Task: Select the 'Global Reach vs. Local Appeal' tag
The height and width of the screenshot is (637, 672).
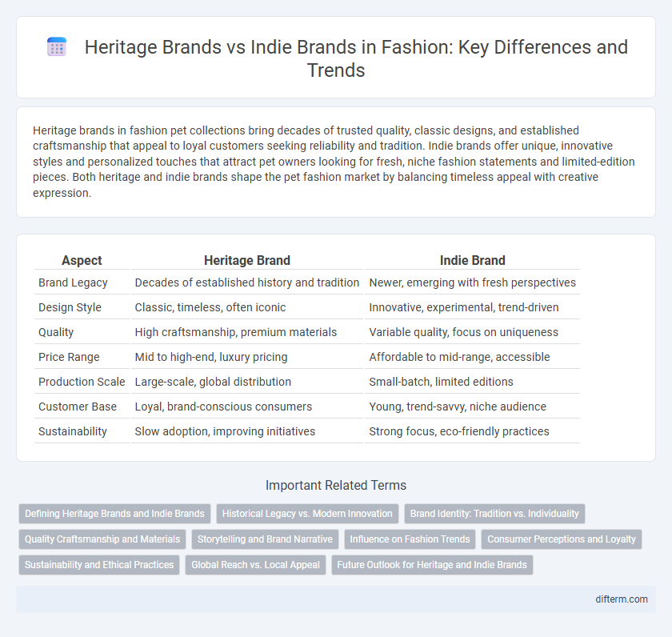Action: click(255, 565)
